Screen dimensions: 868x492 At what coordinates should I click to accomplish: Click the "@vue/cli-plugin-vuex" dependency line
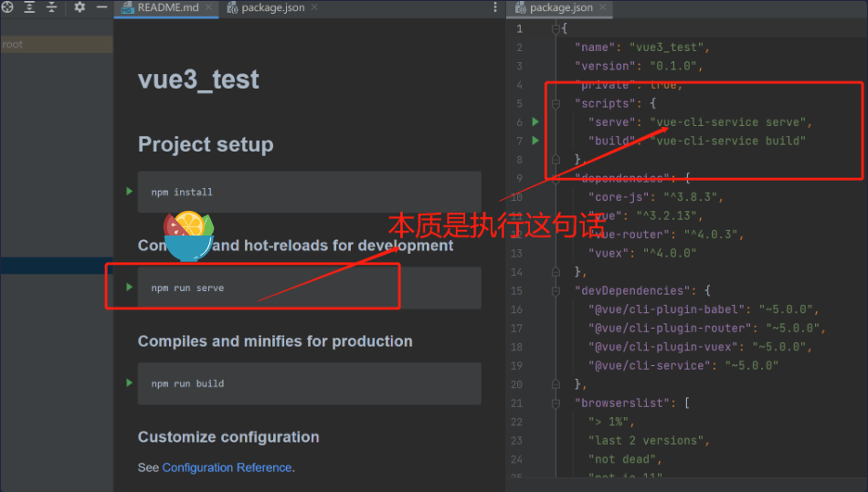700,347
